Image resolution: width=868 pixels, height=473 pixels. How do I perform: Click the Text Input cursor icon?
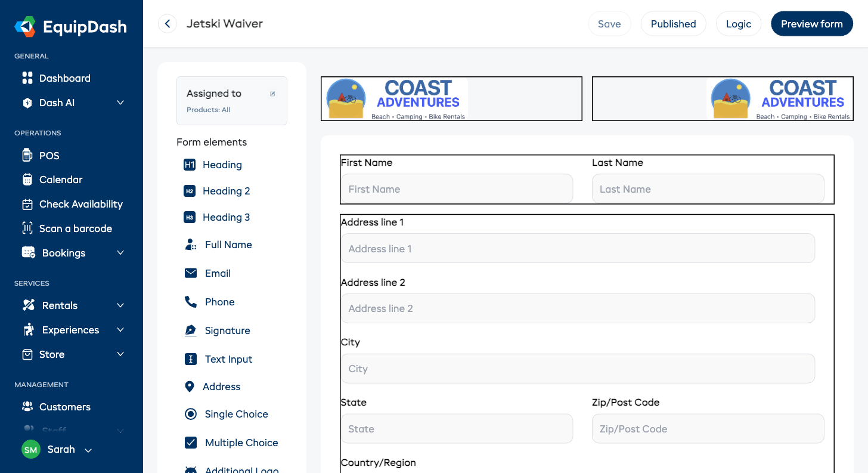tap(191, 359)
